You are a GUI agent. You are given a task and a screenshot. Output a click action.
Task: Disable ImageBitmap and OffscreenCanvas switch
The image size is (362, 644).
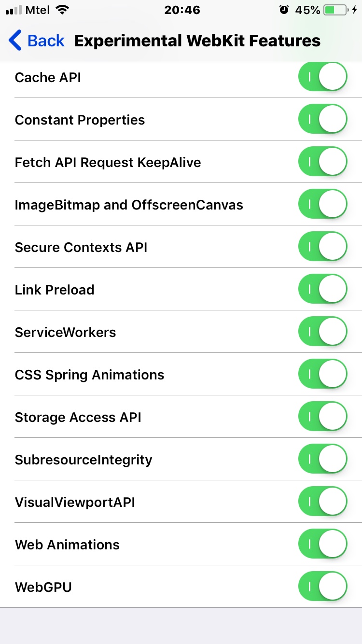(323, 205)
